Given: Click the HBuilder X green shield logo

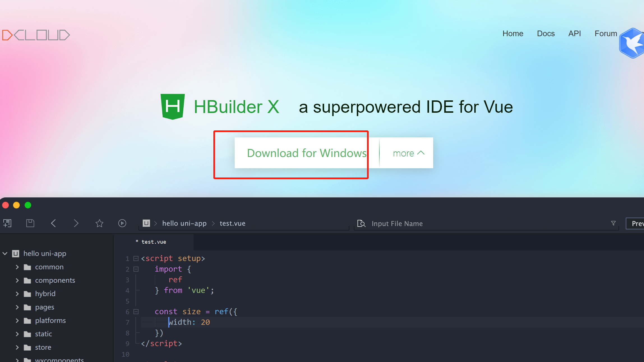Looking at the screenshot, I should (172, 107).
